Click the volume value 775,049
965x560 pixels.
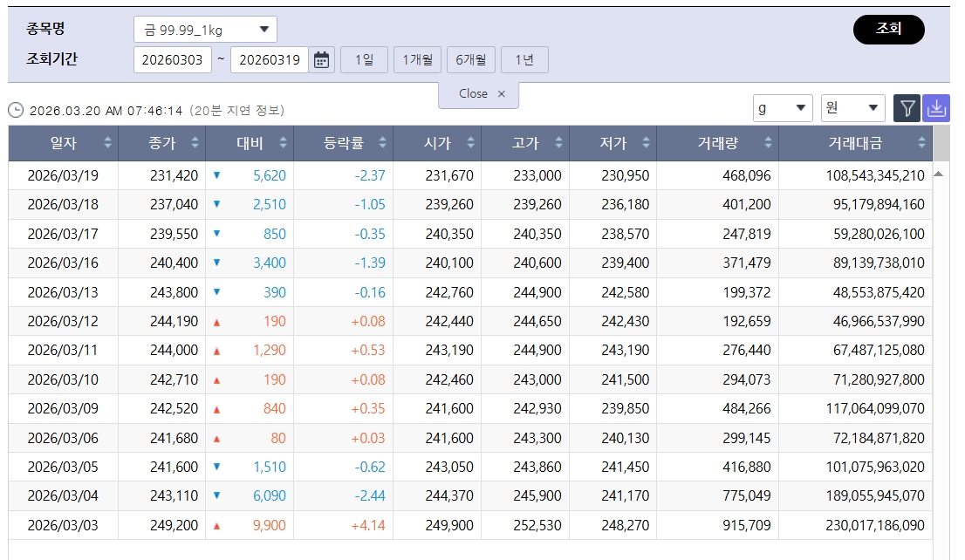[x=747, y=496]
